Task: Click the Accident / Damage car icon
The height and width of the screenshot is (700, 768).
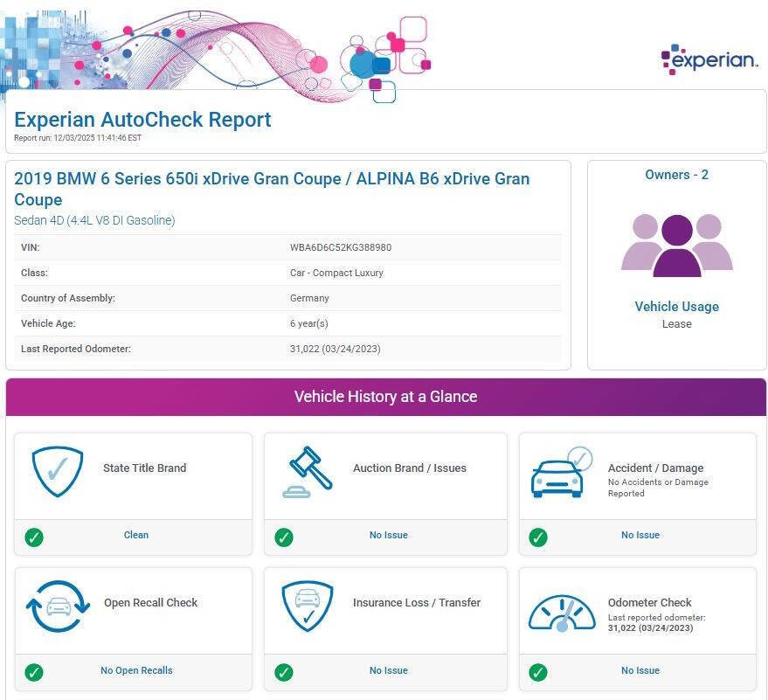Action: 561,473
